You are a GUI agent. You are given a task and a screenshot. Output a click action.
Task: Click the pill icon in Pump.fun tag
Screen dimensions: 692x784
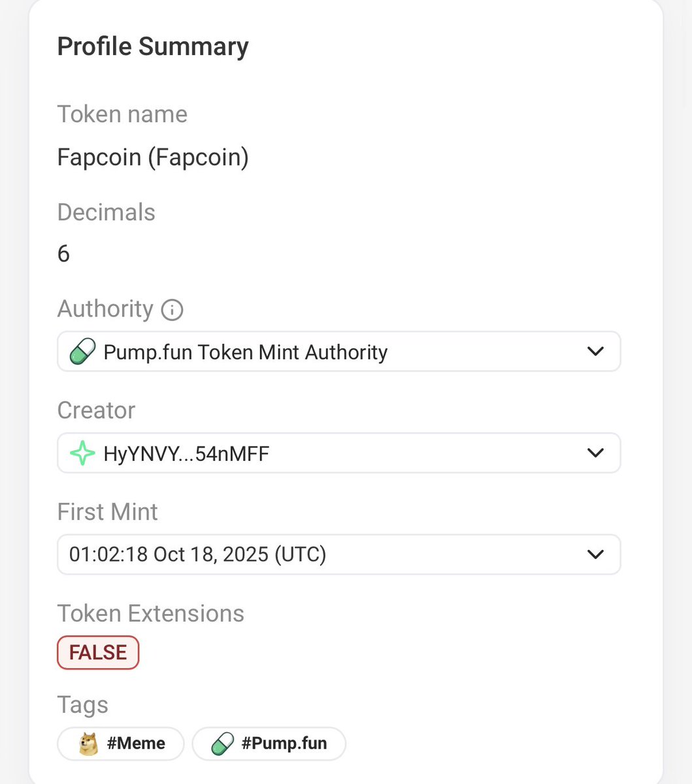(x=223, y=743)
